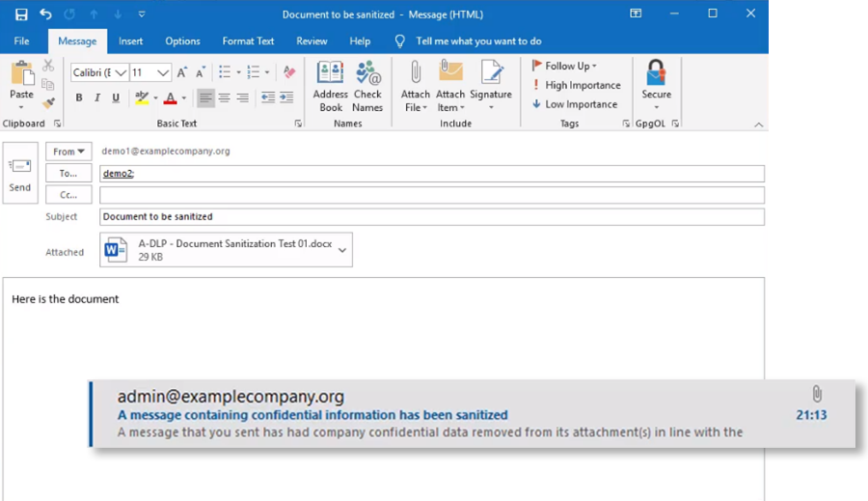Image resolution: width=868 pixels, height=501 pixels.
Task: Toggle Italic formatting
Action: 97,97
